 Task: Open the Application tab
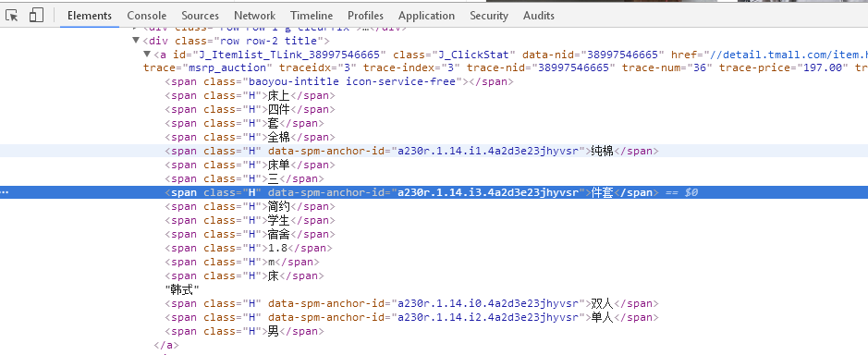426,16
